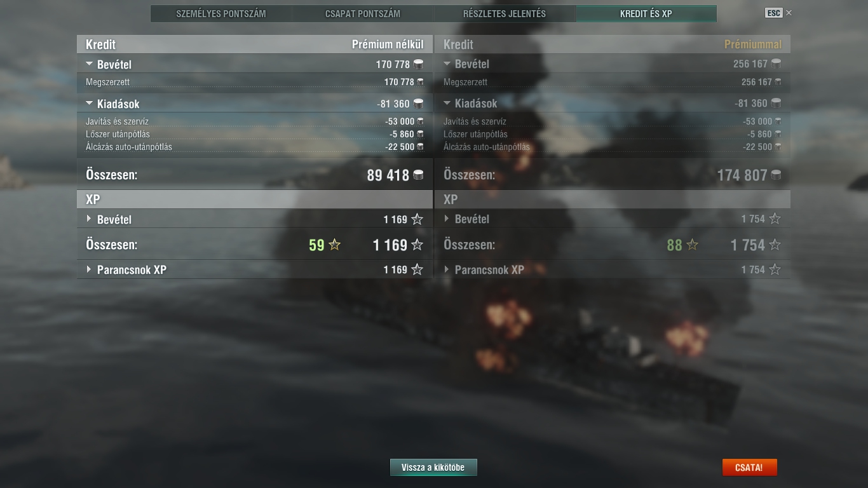Click the star icon next to 88 premium XP

pos(692,245)
